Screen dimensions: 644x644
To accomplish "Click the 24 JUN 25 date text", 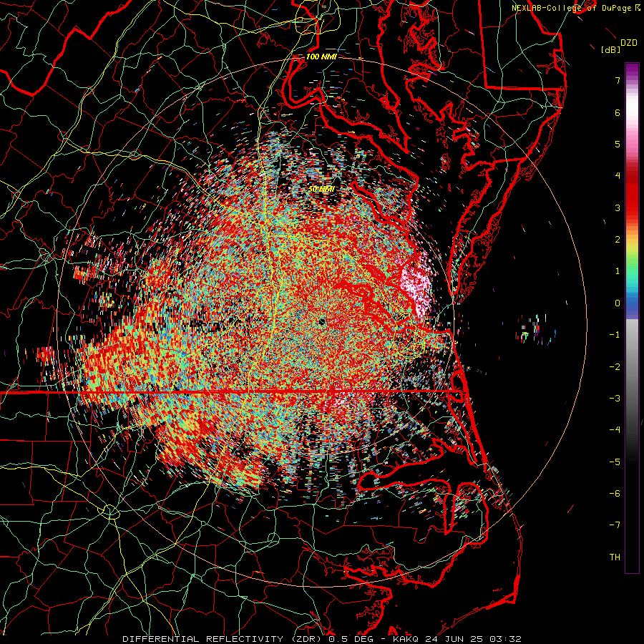I will [454, 639].
